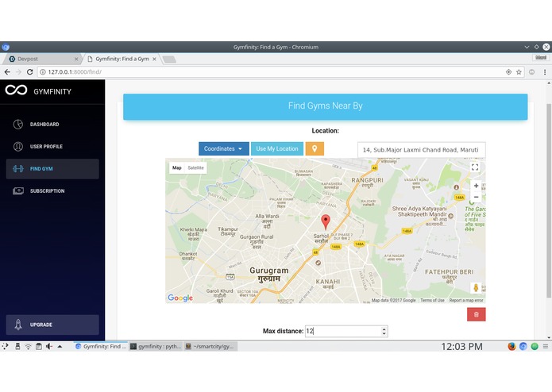Screen dimensions: 552x392
Task: Click the red location marker on the map
Action: (326, 222)
